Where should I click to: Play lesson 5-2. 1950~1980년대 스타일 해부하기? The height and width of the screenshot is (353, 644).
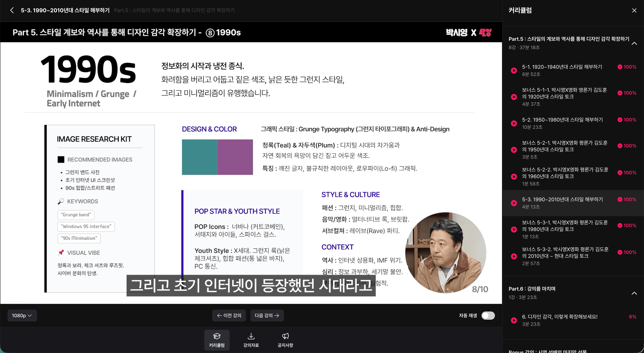coord(514,123)
